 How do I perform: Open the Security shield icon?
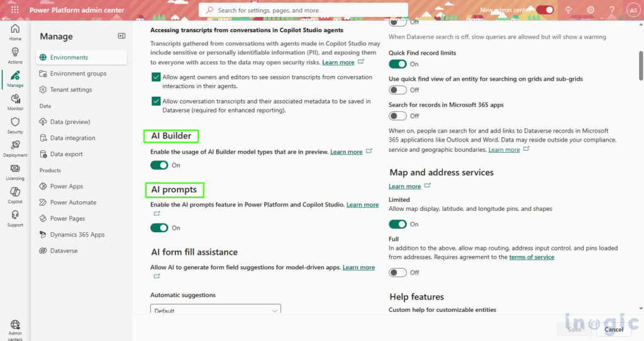tap(15, 125)
